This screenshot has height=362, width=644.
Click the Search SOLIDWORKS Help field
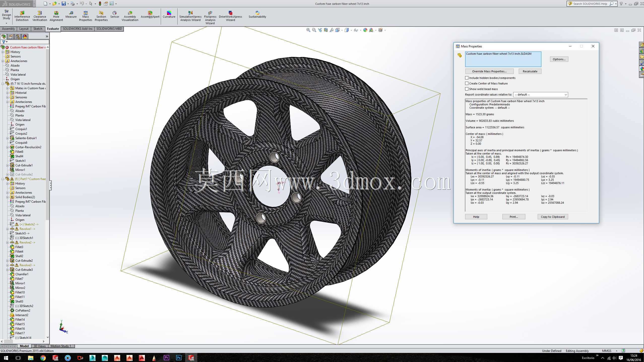(590, 4)
